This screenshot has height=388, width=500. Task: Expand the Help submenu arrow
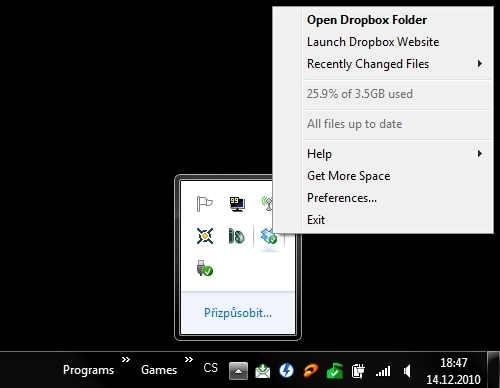point(480,154)
